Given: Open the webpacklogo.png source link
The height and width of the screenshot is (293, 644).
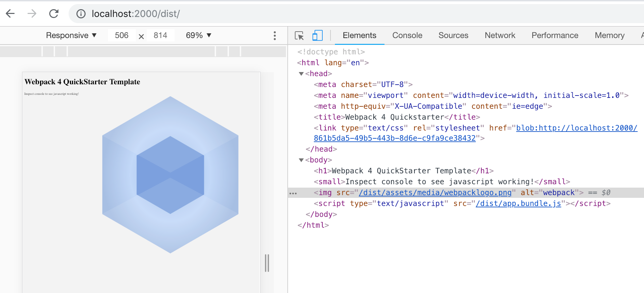Looking at the screenshot, I should pos(435,193).
